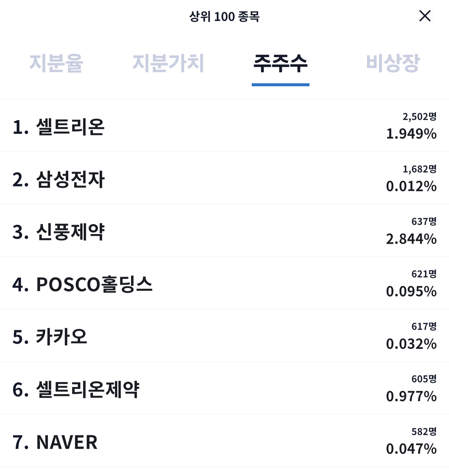
Task: Select 신풍제약 from the list
Action: point(224,231)
